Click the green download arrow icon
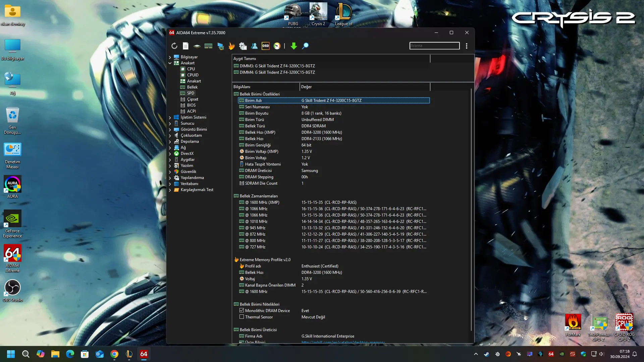The image size is (644, 362). (293, 46)
